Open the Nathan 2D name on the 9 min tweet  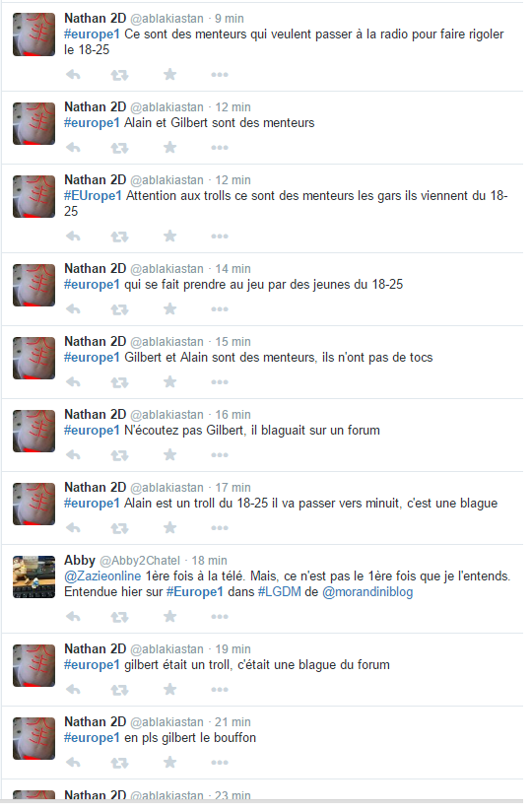tap(96, 18)
